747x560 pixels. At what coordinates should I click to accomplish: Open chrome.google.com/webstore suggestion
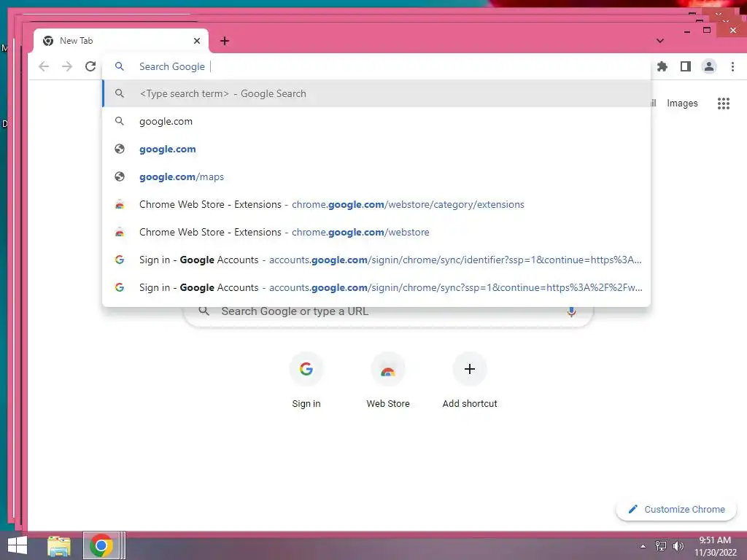pos(376,233)
